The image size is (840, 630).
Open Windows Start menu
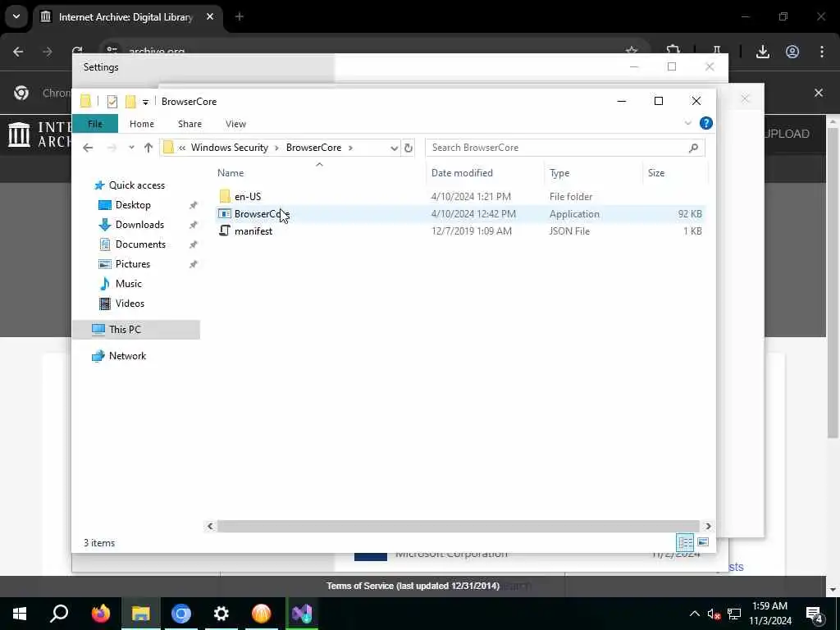point(20,614)
